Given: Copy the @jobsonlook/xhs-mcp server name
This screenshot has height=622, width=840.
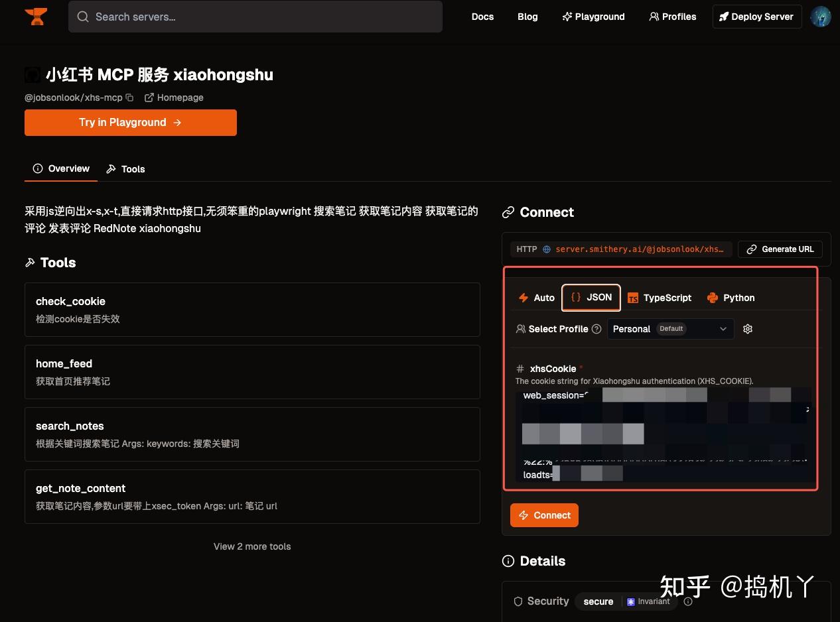Looking at the screenshot, I should coord(129,97).
